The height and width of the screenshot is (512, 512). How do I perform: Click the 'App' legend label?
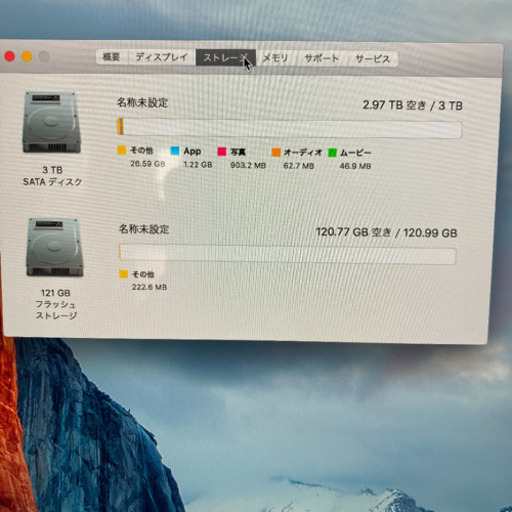coord(192,151)
